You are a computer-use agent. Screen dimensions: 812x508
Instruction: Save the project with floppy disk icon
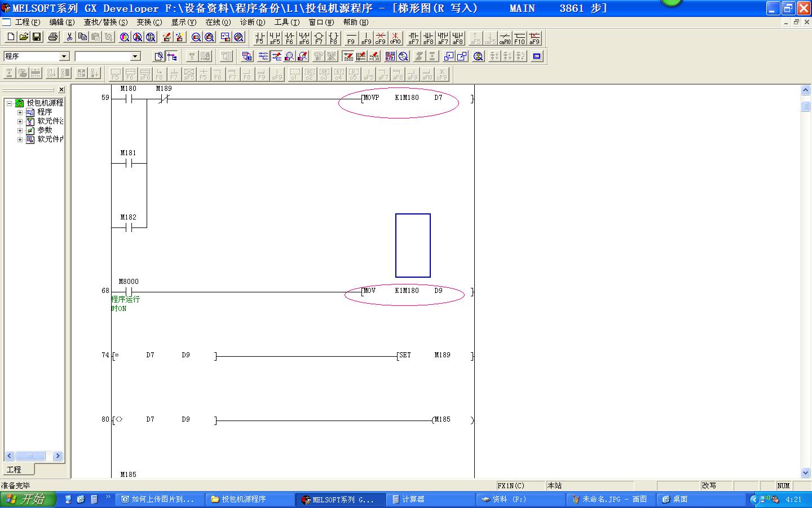37,37
